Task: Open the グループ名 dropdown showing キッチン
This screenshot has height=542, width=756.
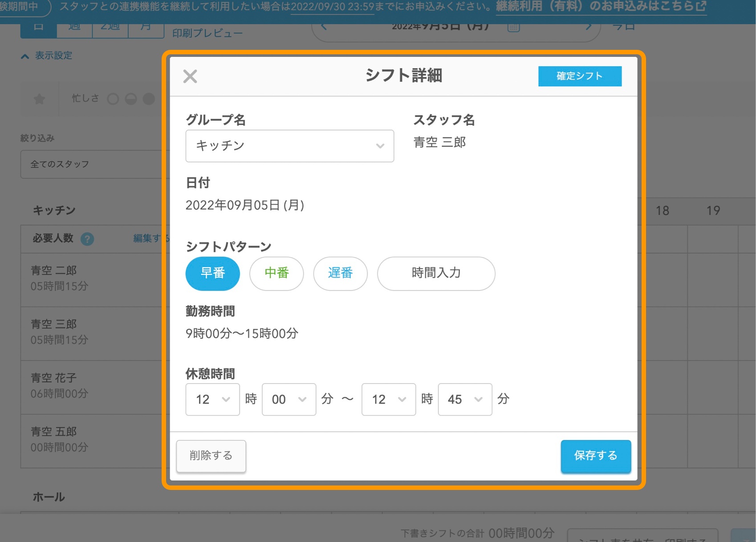Action: 289,146
